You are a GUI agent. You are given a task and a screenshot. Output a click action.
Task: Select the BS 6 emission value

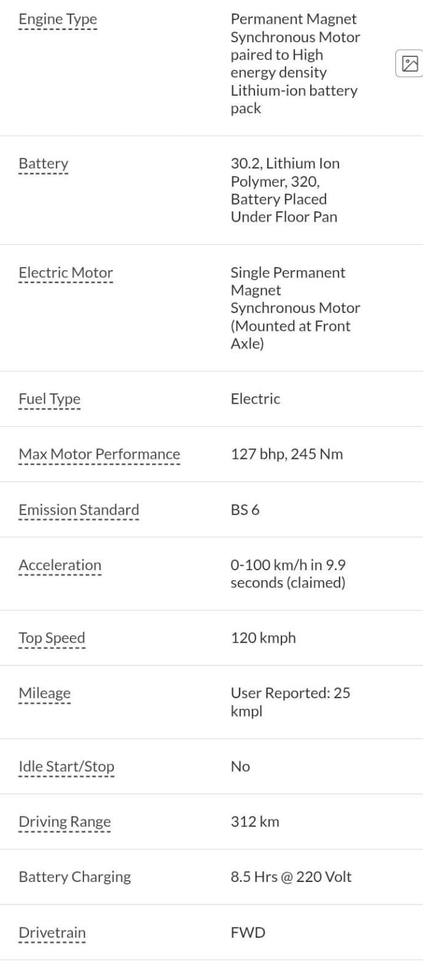[x=245, y=510]
